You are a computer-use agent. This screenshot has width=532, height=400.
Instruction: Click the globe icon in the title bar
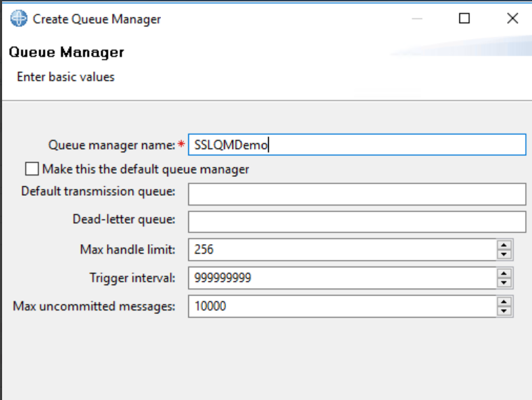point(19,18)
